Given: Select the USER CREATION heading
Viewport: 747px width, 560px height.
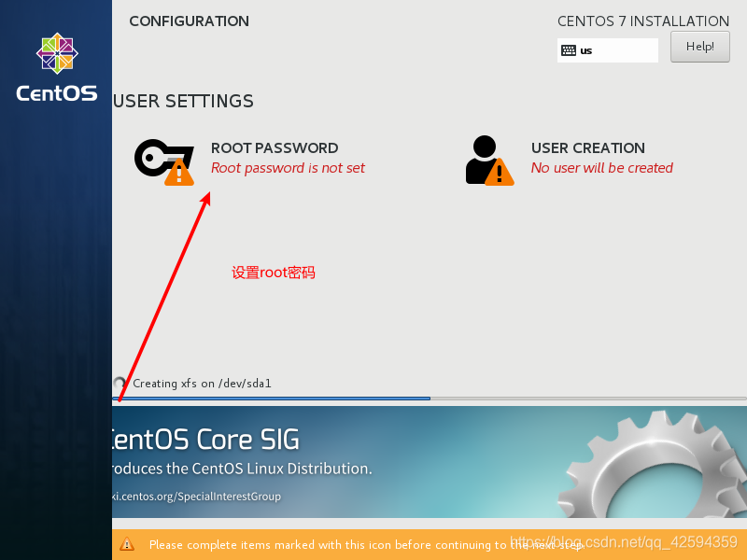Looking at the screenshot, I should pyautogui.click(x=588, y=148).
